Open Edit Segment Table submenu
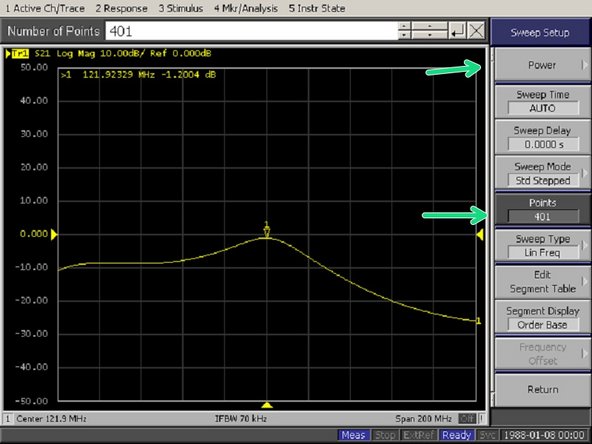This screenshot has width=592, height=444. [x=542, y=282]
